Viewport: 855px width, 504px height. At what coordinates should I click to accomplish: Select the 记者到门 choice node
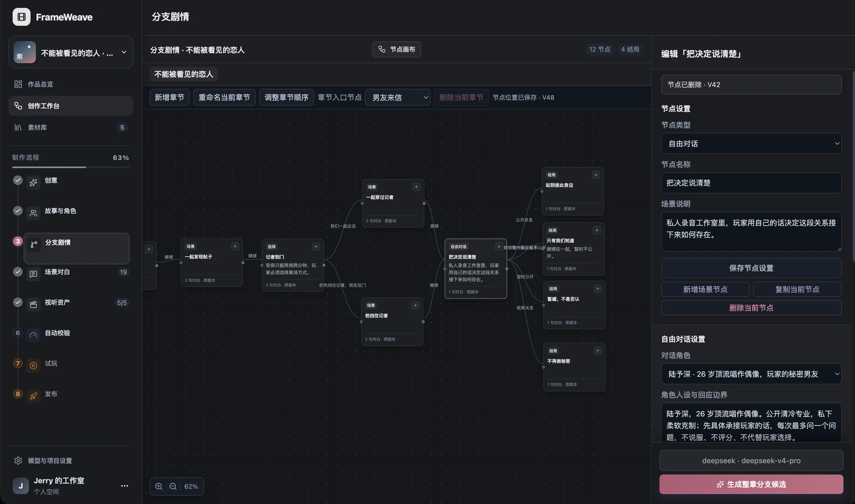click(292, 265)
